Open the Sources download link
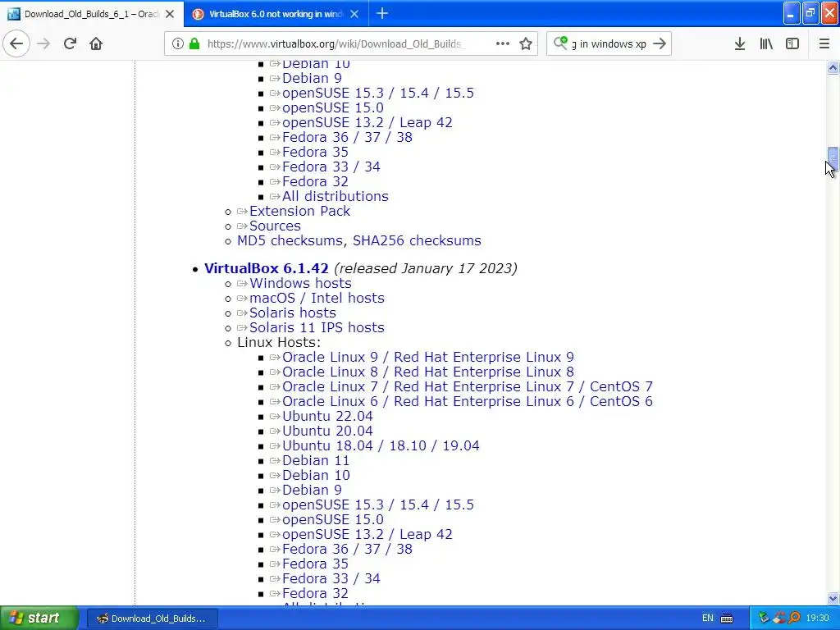Image resolution: width=840 pixels, height=630 pixels. click(275, 226)
